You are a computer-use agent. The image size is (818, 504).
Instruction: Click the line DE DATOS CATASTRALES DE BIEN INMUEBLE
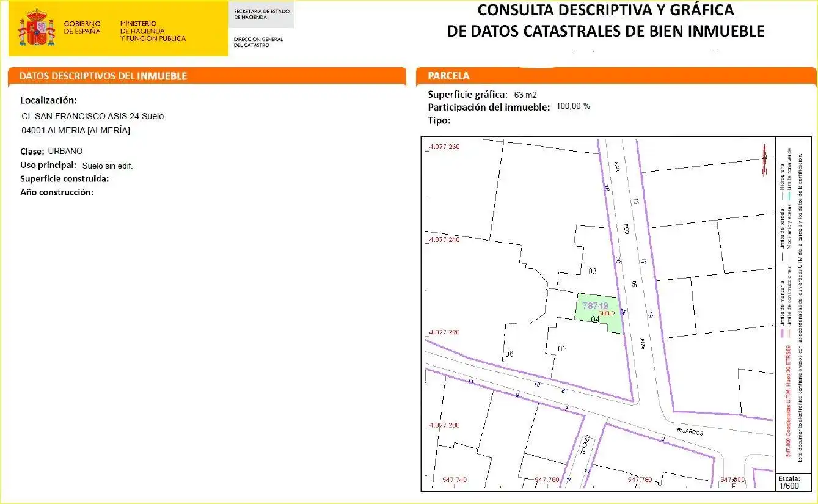[605, 31]
